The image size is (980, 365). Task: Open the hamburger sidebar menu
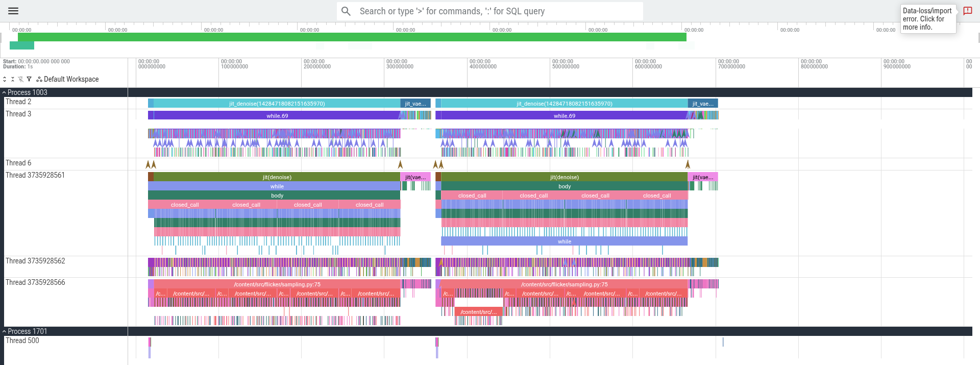(x=13, y=11)
